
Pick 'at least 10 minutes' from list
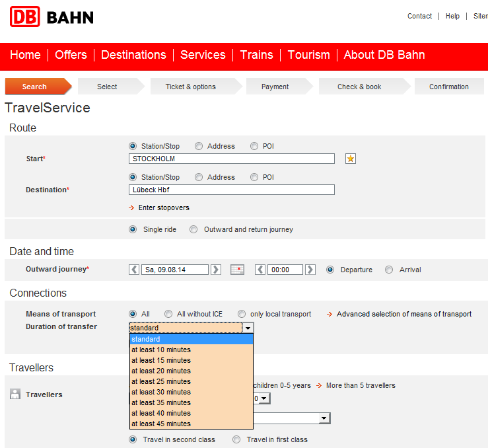coord(160,350)
